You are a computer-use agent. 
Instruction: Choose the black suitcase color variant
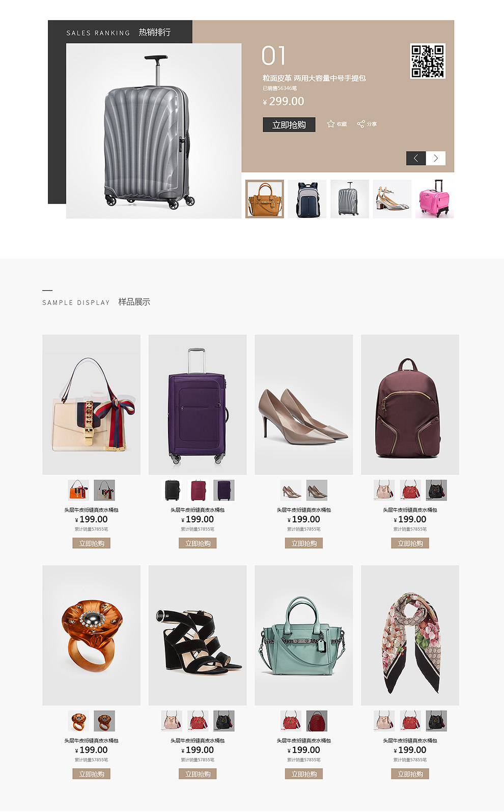(x=172, y=490)
